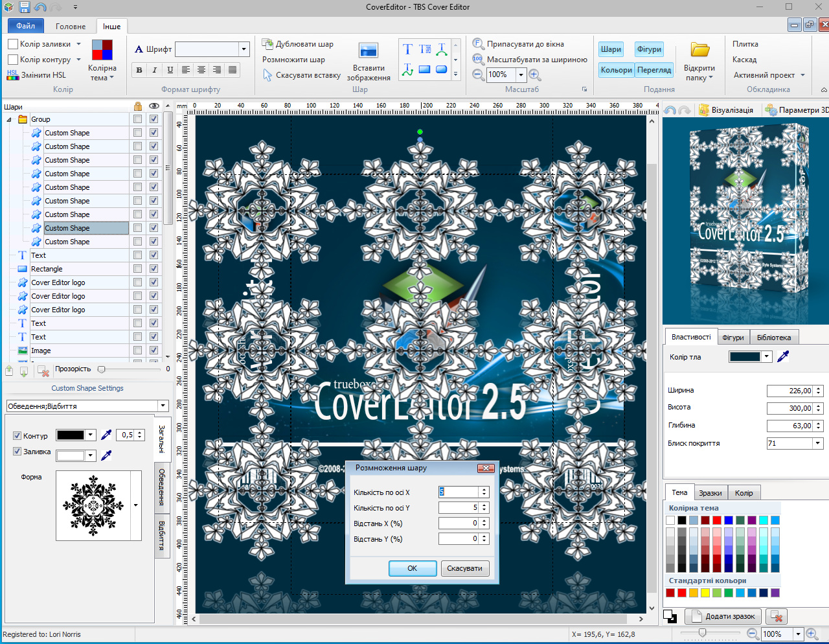This screenshot has height=644, width=829.
Task: Insert arc text layer
Action: (x=442, y=49)
